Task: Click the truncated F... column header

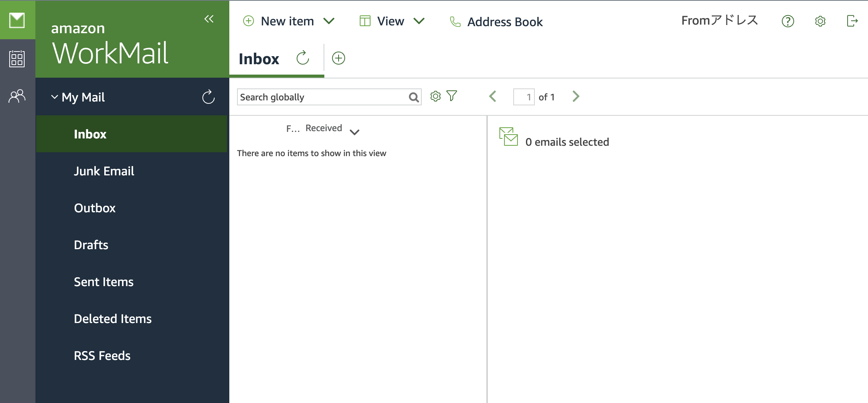Action: [293, 128]
